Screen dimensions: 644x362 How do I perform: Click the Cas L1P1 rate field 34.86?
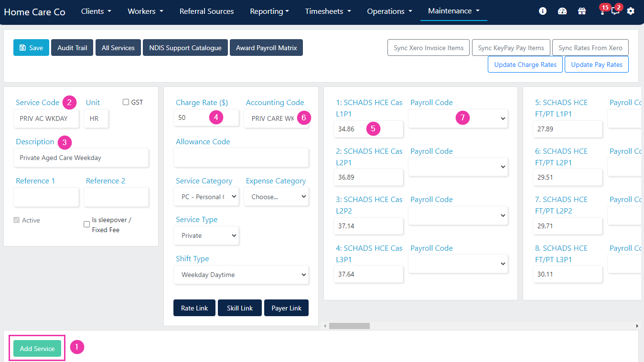click(x=368, y=129)
